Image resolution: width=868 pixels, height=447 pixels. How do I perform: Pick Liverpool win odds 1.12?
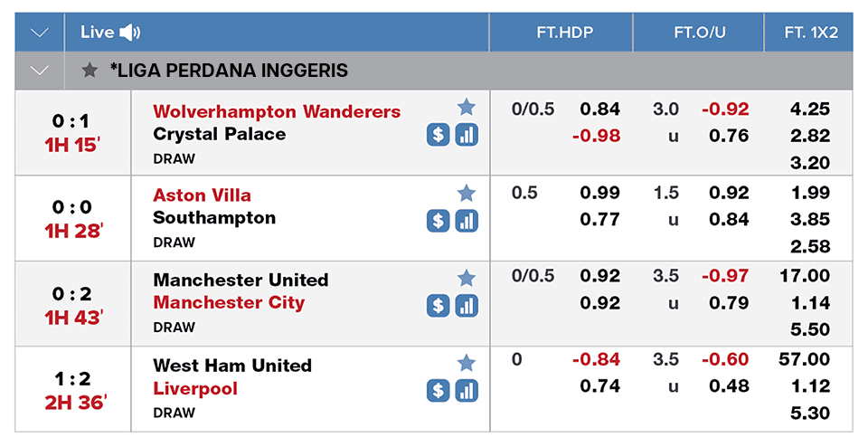(810, 386)
